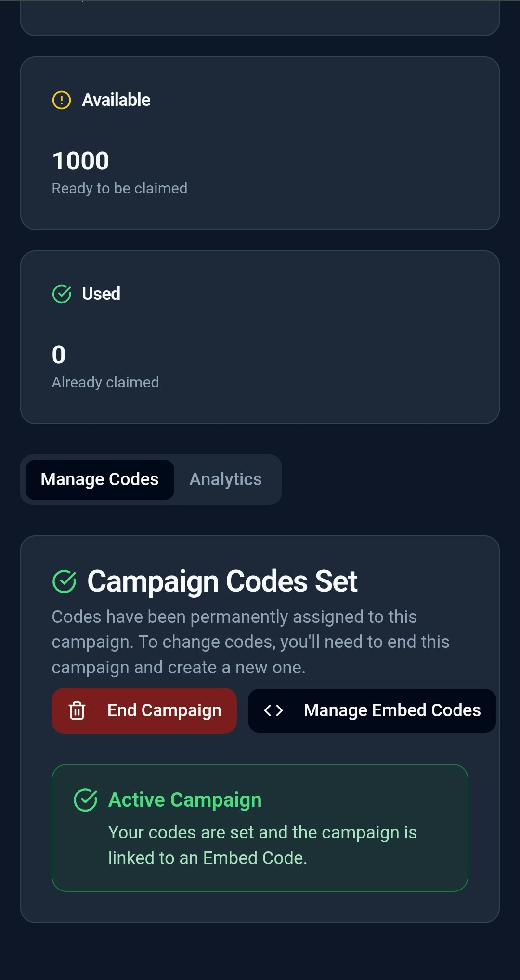Click the green checkmark icon beside Active Campaign

point(86,800)
